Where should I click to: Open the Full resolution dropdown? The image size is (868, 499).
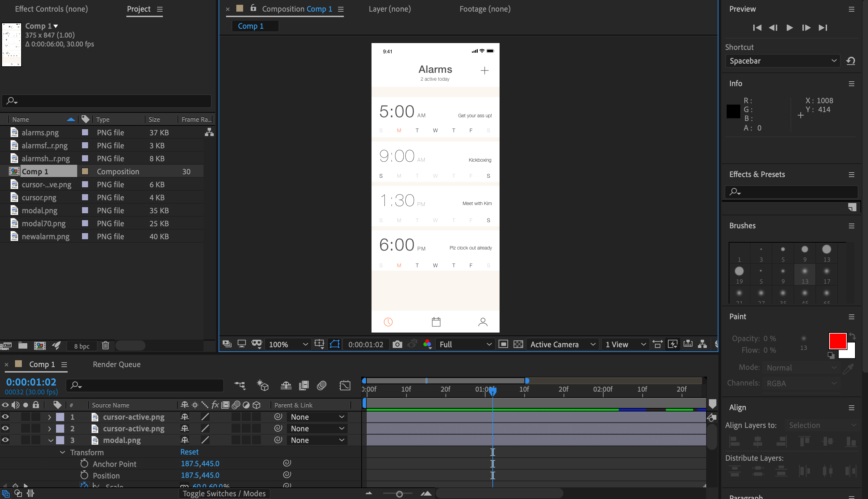click(x=465, y=345)
